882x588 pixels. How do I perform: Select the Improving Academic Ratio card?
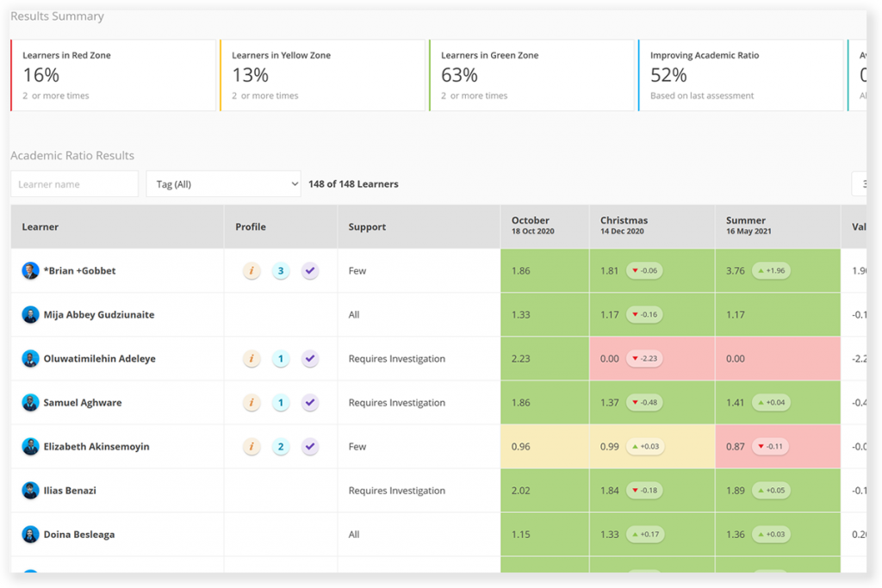pyautogui.click(x=741, y=75)
